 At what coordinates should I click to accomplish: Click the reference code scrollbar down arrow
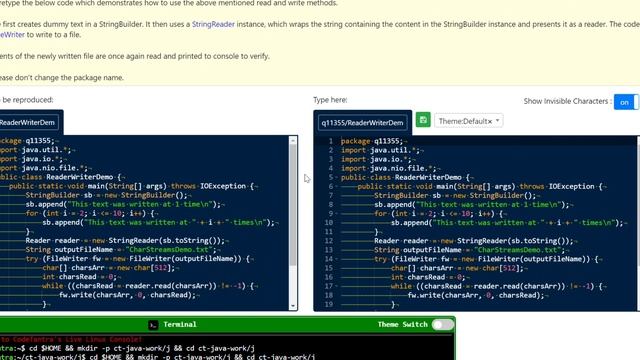tap(293, 306)
